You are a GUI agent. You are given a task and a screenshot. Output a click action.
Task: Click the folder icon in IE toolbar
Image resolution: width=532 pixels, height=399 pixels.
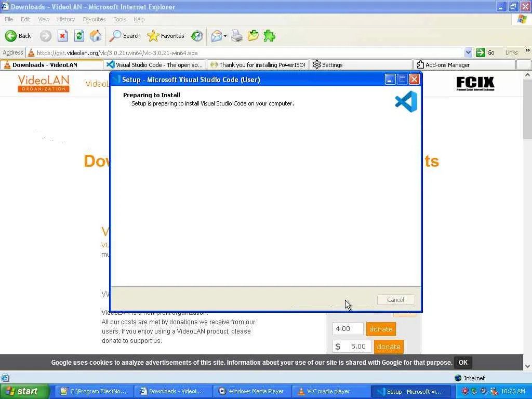click(253, 36)
